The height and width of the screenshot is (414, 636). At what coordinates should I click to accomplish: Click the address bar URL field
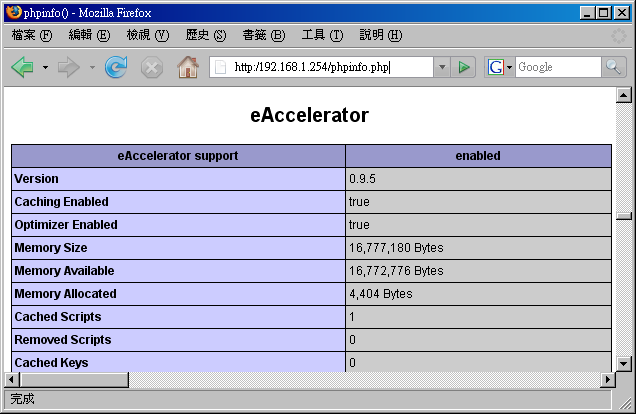(330, 67)
